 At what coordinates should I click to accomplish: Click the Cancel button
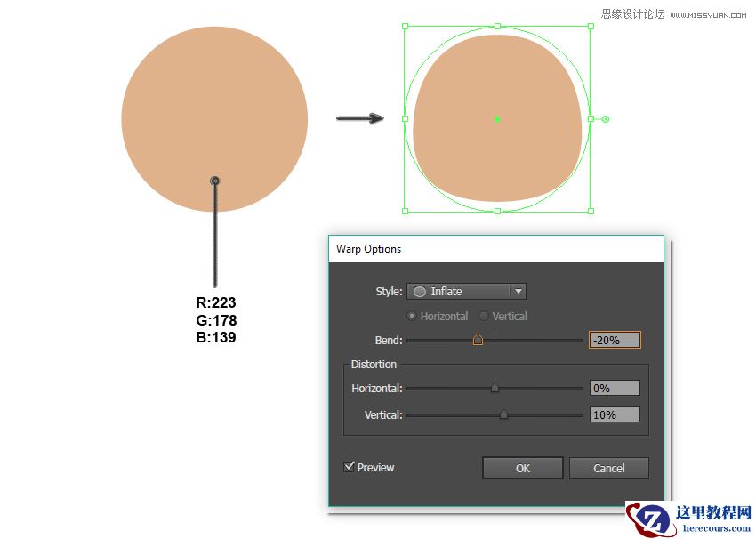[609, 468]
